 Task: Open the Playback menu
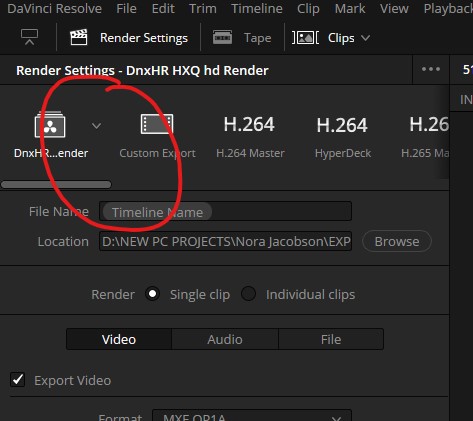pyautogui.click(x=448, y=9)
